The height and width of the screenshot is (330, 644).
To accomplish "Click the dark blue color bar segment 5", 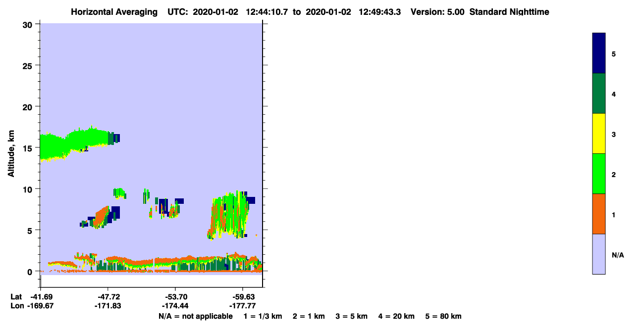I will click(599, 53).
